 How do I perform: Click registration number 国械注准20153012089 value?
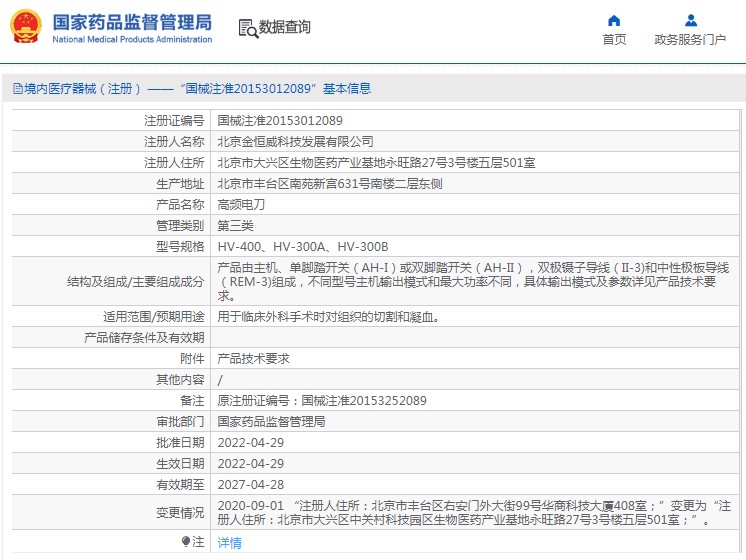[272, 120]
